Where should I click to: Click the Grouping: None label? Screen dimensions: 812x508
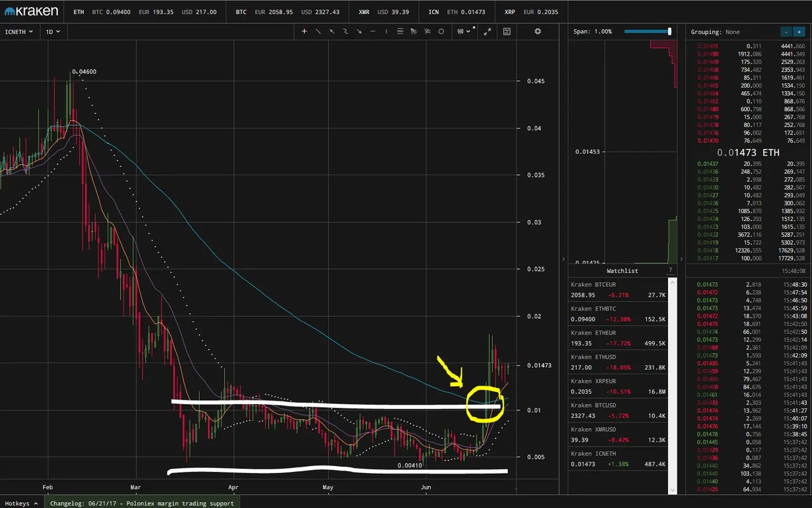[715, 32]
